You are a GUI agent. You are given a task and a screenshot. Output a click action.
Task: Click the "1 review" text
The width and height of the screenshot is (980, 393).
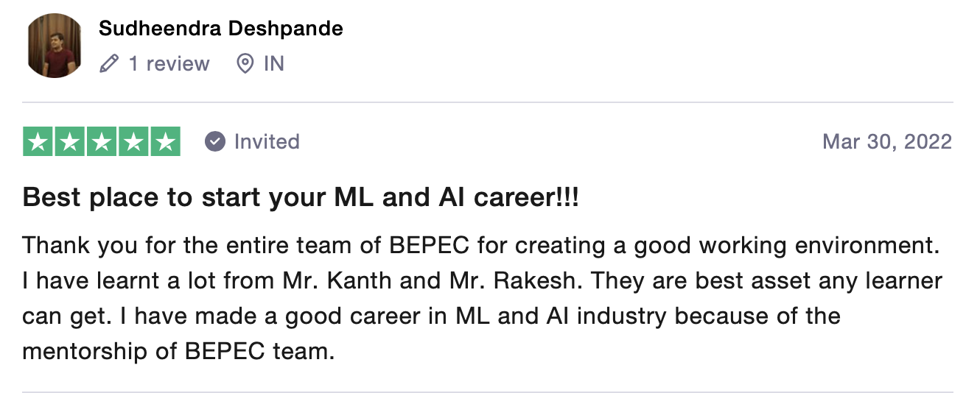point(169,64)
